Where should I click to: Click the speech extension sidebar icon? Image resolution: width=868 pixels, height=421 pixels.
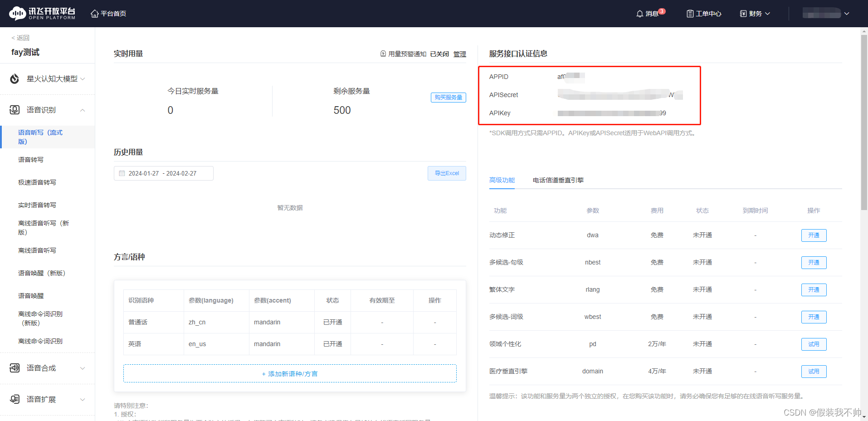[15, 399]
